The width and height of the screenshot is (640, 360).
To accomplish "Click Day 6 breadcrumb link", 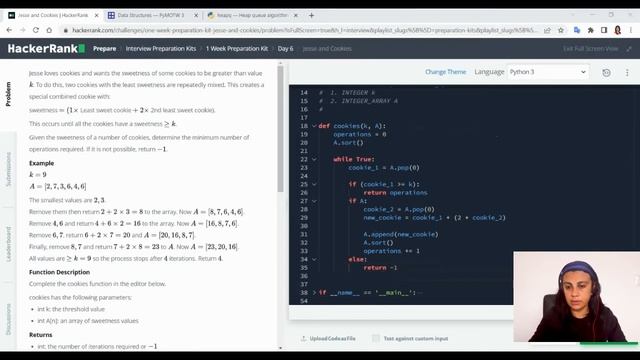I will click(285, 49).
